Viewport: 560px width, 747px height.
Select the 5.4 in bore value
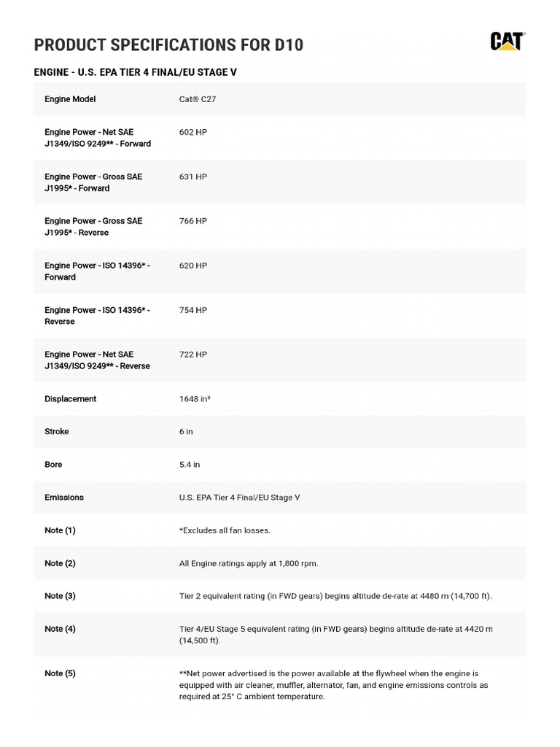click(190, 465)
